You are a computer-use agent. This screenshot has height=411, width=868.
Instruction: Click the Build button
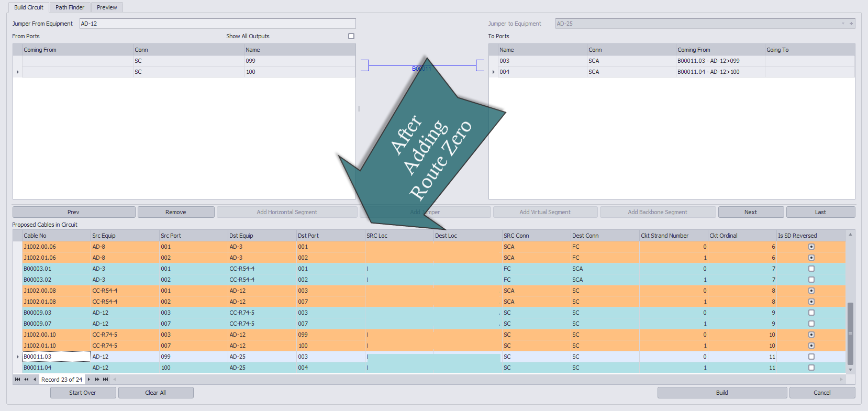(722, 393)
